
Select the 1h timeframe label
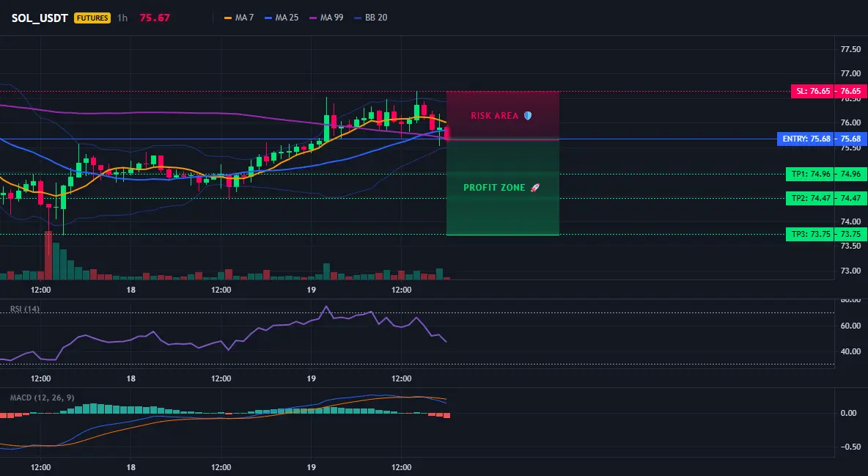(122, 18)
